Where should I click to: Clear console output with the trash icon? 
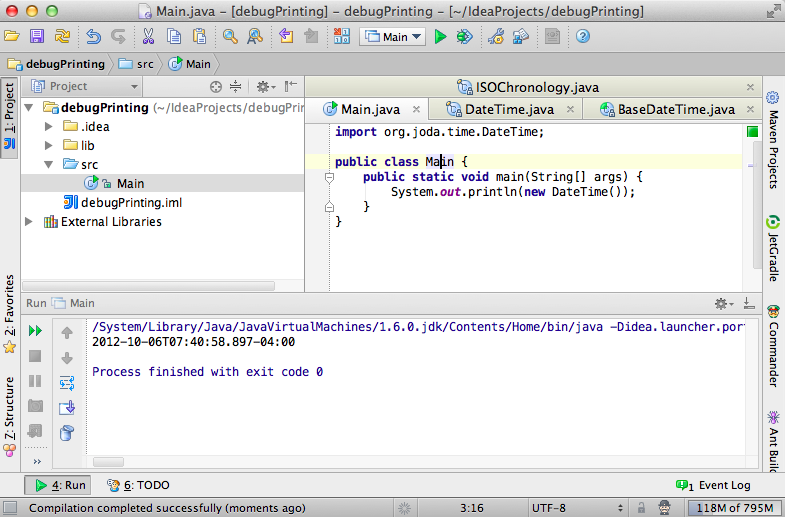coord(67,432)
